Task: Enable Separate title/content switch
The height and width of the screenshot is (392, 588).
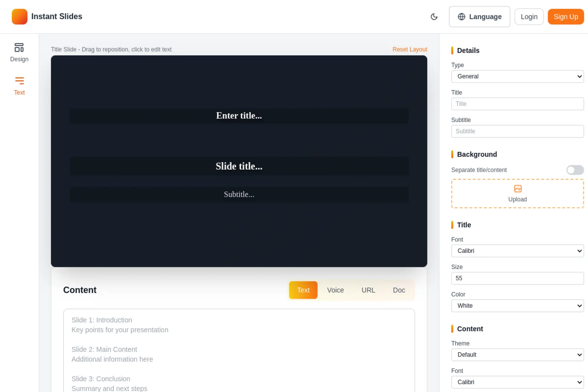Action: (575, 170)
